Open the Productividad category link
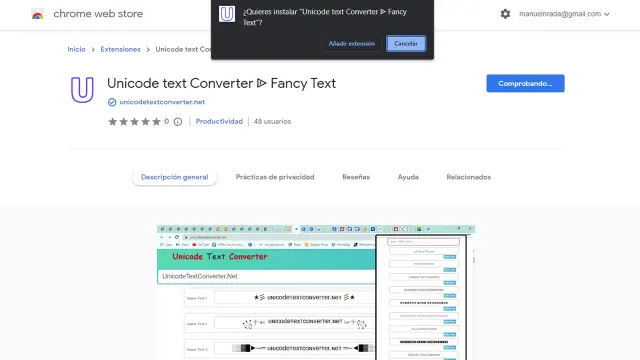 pyautogui.click(x=219, y=121)
